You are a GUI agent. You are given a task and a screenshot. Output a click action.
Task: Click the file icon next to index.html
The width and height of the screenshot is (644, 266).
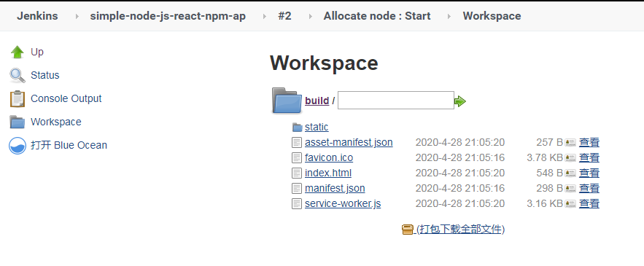(x=297, y=173)
